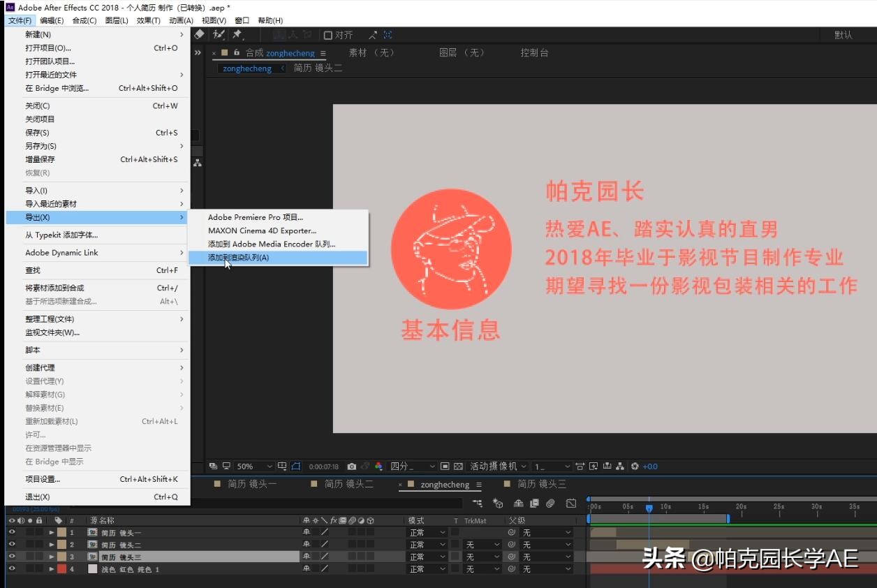Open composition panel menu beside zonghecheng
Viewport: 877px width, 588px height.
pyautogui.click(x=323, y=53)
